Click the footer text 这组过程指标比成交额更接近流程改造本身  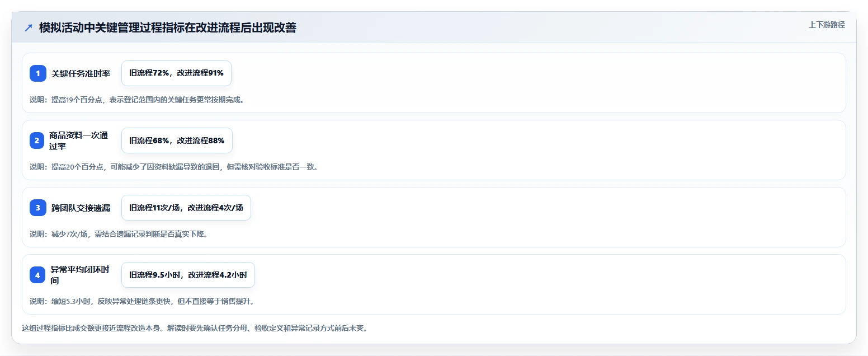(x=195, y=328)
